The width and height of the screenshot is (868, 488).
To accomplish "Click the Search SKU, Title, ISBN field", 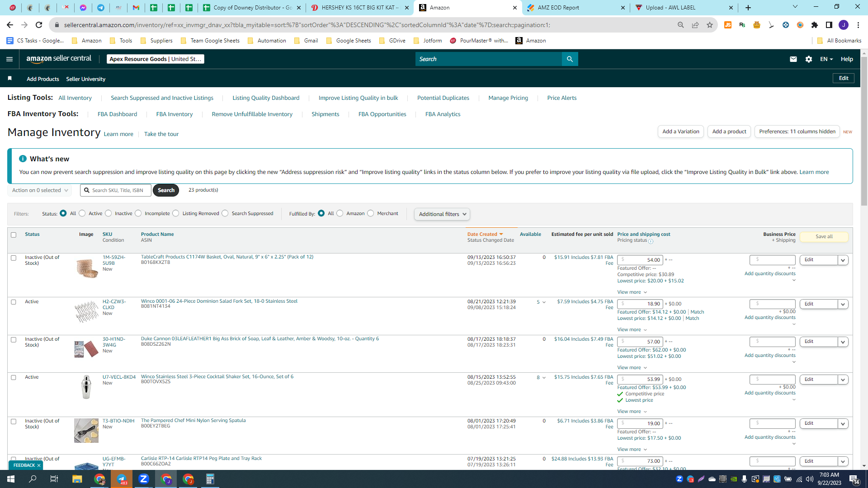I will [x=116, y=190].
